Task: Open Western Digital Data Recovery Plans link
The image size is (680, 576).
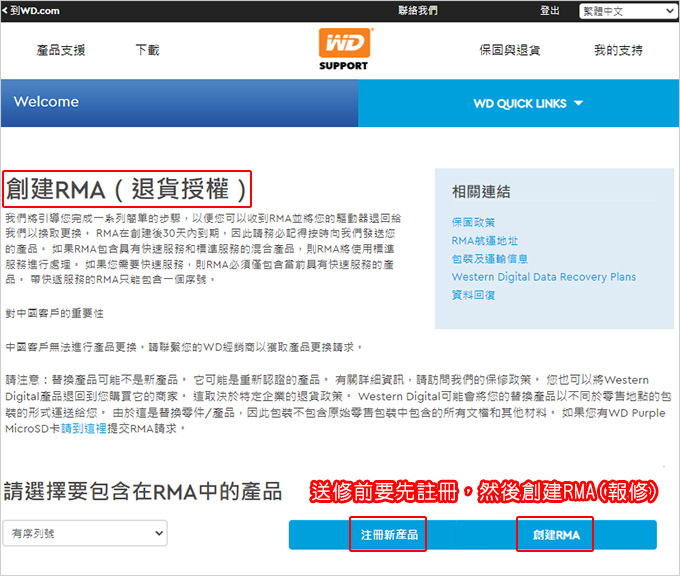Action: pos(544,277)
